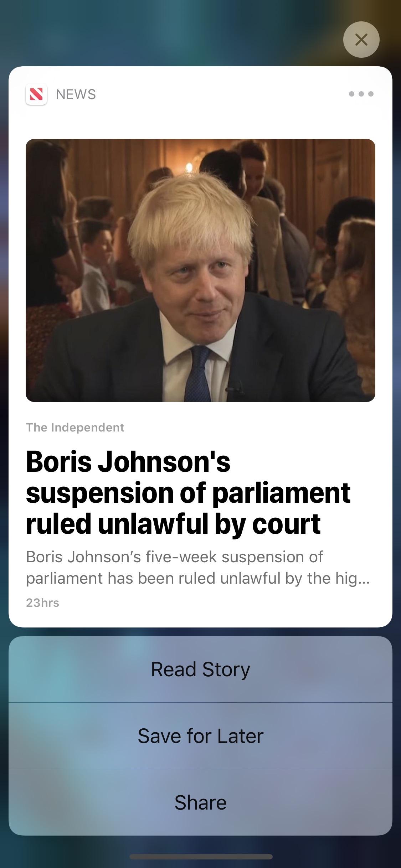The height and width of the screenshot is (868, 401).
Task: Tap the red Apple News app icon
Action: (x=36, y=94)
